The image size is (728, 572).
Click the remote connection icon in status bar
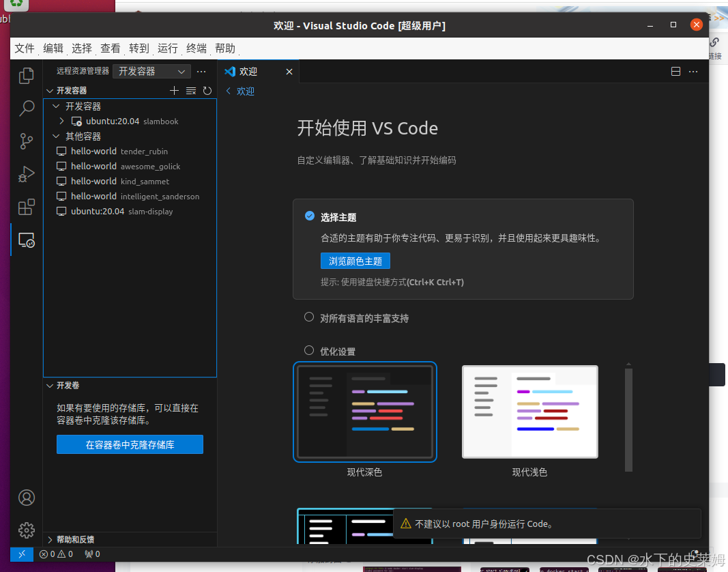tap(21, 554)
